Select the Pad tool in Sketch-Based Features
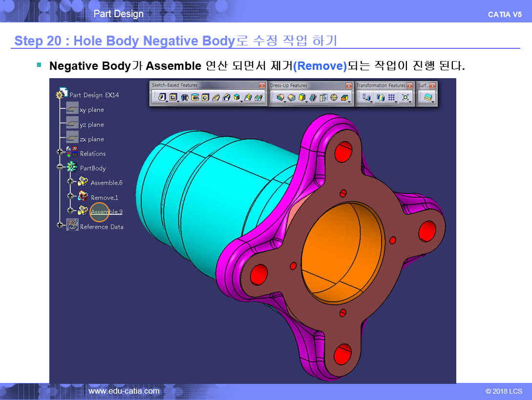The width and height of the screenshot is (532, 400). (x=162, y=98)
